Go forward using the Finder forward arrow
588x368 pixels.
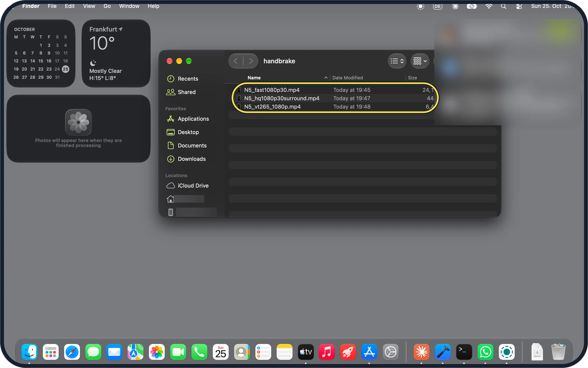[251, 61]
